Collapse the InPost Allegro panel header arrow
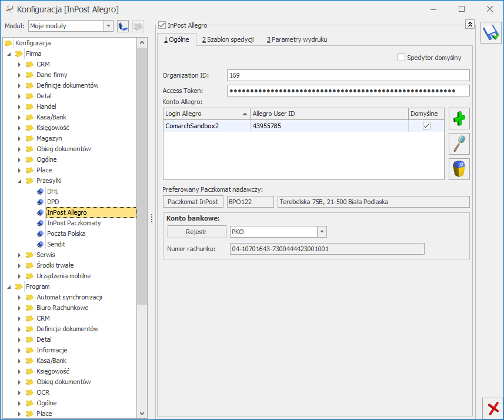 470,24
